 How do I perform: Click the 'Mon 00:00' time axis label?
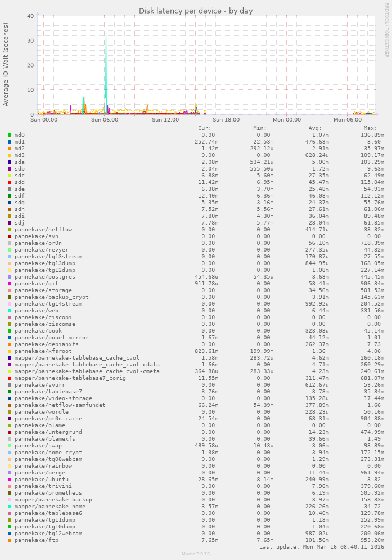(x=287, y=120)
